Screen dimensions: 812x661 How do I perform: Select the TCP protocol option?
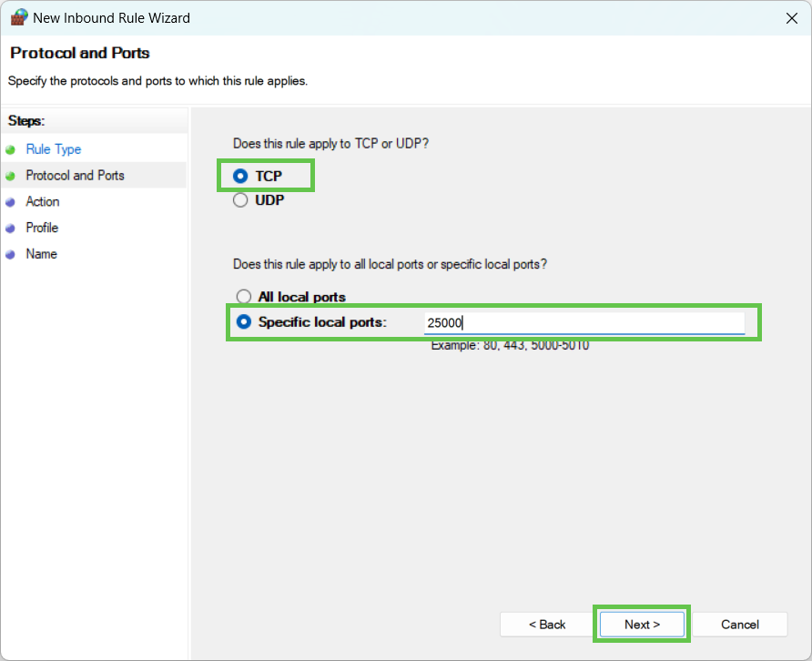click(x=258, y=176)
